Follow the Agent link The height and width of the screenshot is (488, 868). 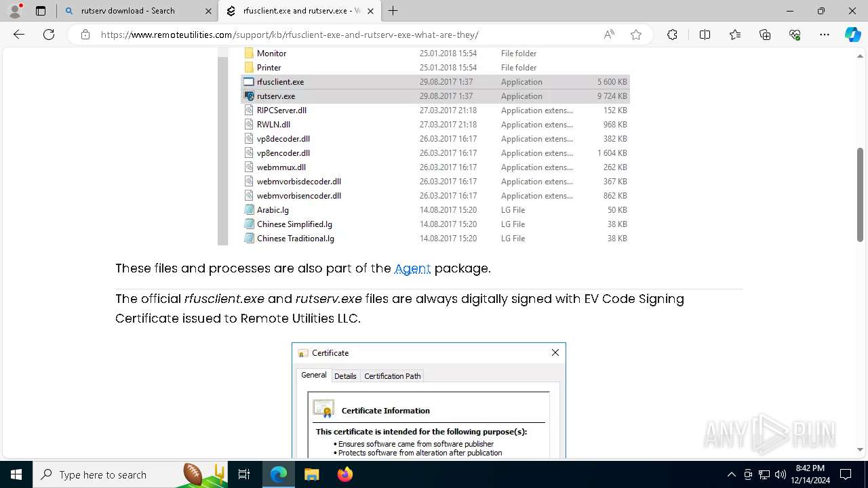pyautogui.click(x=412, y=268)
